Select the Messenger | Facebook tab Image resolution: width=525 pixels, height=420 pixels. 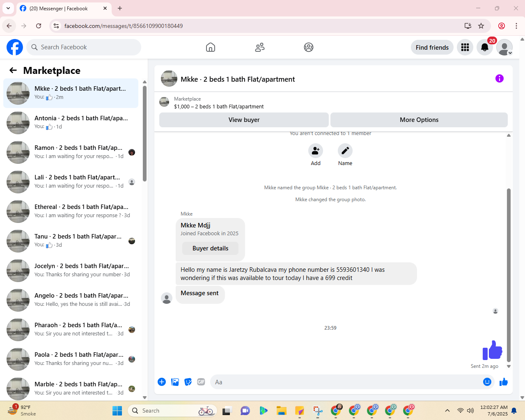(64, 8)
